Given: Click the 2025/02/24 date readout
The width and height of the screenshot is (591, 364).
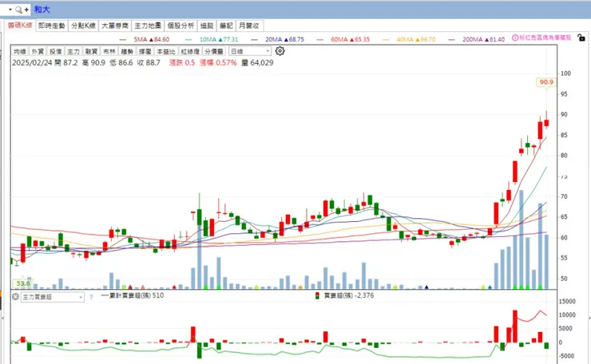Looking at the screenshot, I should [x=32, y=62].
